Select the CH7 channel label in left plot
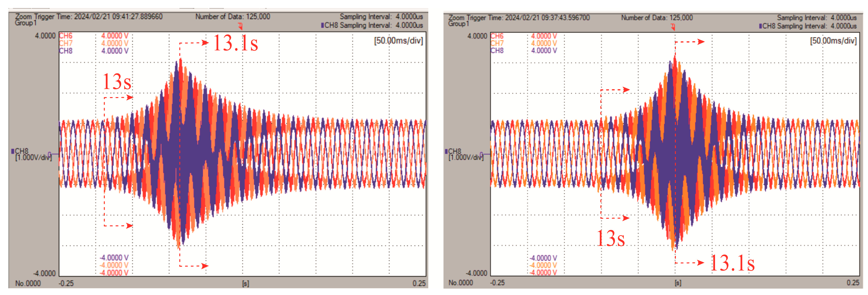 coord(66,43)
